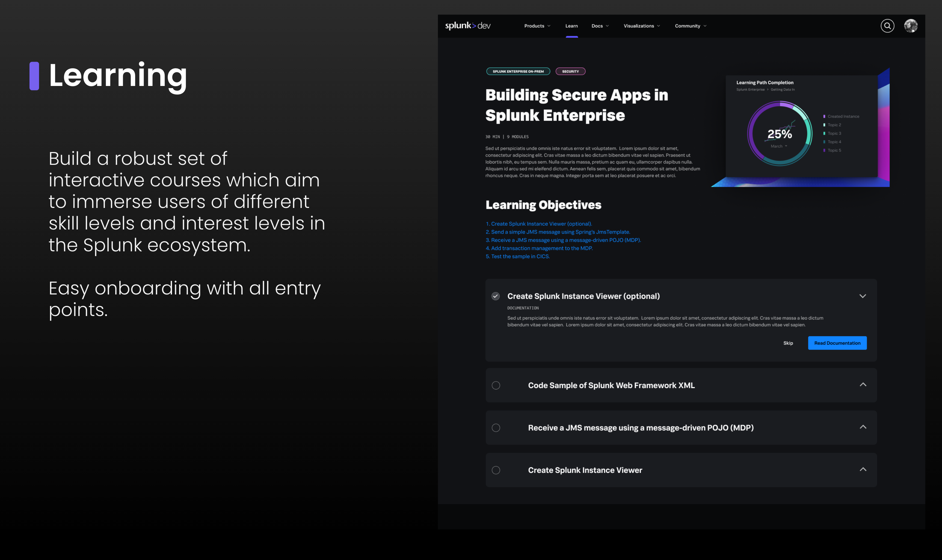Click the Learning Objectives heading
This screenshot has width=942, height=560.
tap(543, 205)
